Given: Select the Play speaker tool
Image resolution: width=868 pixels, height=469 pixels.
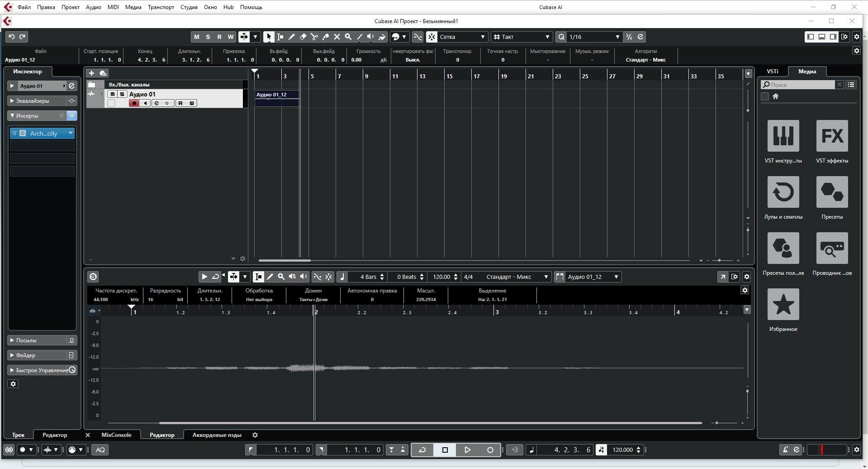Looking at the screenshot, I should pos(370,37).
